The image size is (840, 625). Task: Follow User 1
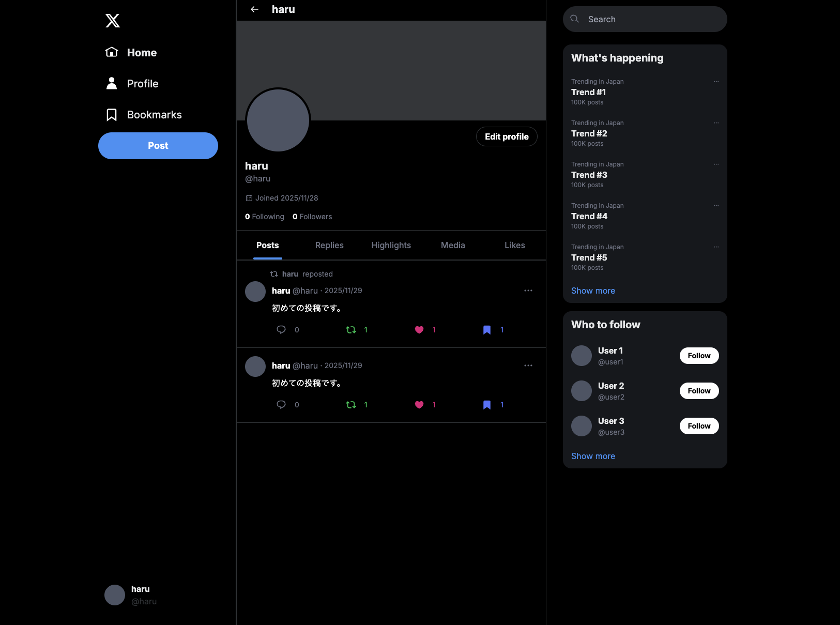click(699, 356)
